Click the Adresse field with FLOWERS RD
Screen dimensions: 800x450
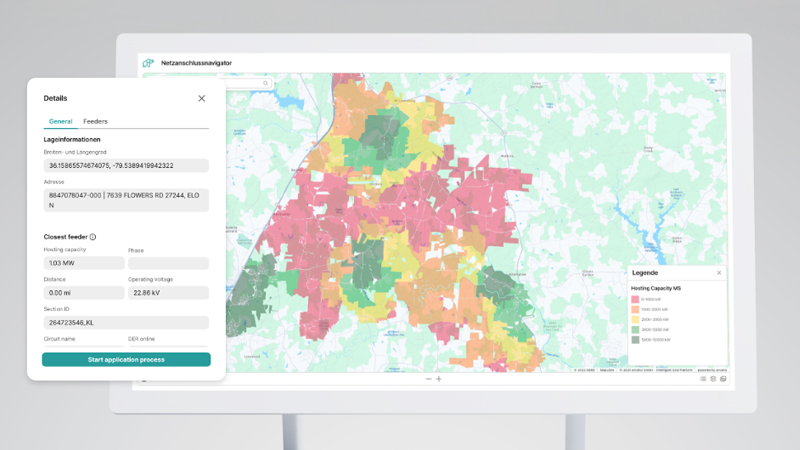pyautogui.click(x=126, y=200)
